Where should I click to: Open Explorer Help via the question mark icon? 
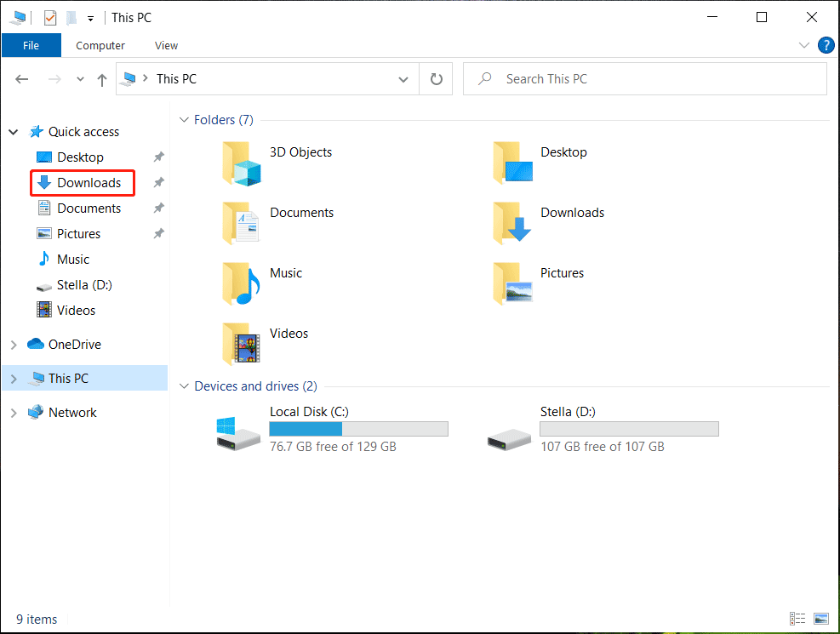tap(826, 45)
